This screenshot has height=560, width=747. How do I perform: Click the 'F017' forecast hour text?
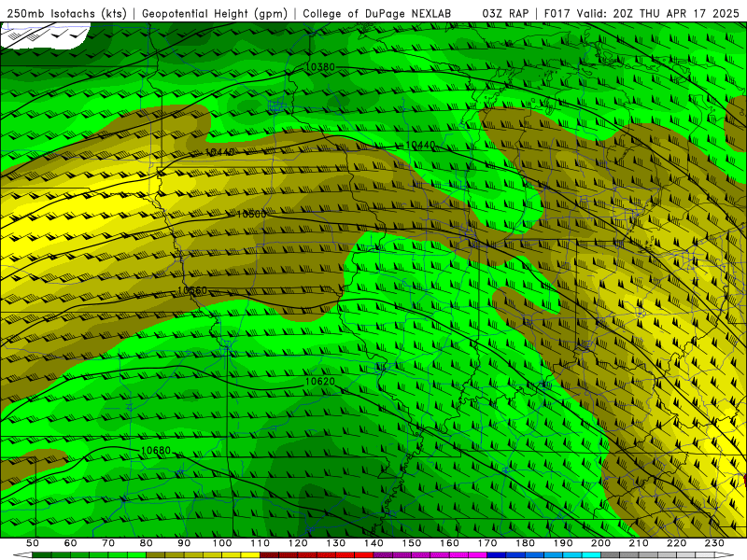(557, 13)
